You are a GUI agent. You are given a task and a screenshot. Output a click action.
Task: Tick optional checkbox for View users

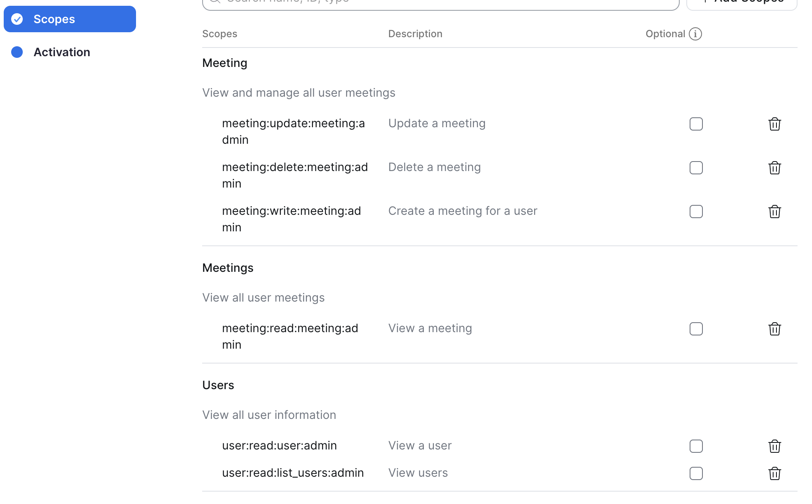point(696,473)
